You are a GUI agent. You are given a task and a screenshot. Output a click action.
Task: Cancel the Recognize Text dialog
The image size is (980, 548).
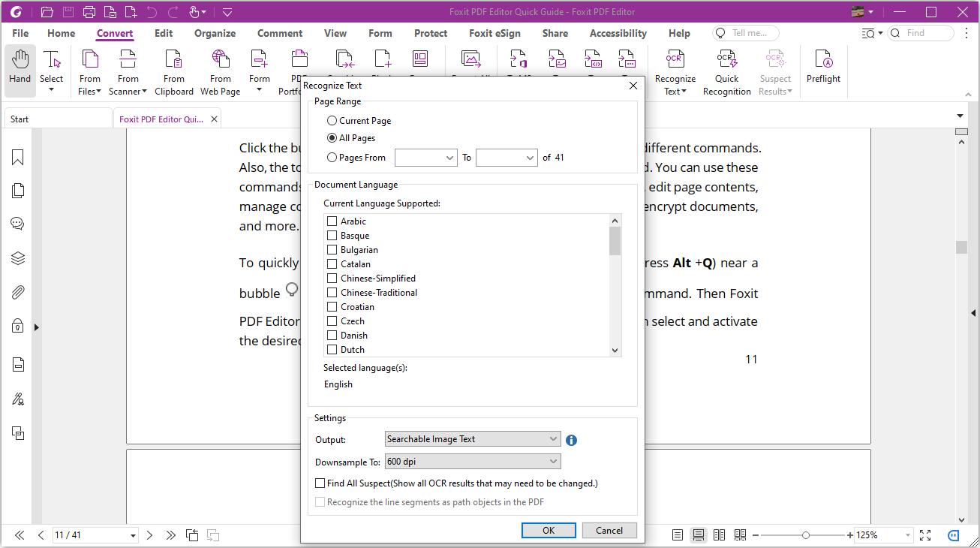point(609,530)
